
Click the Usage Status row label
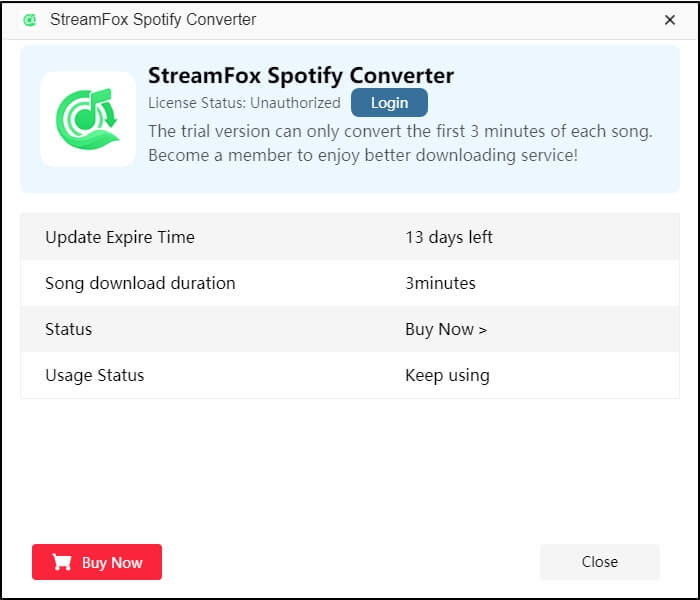95,375
